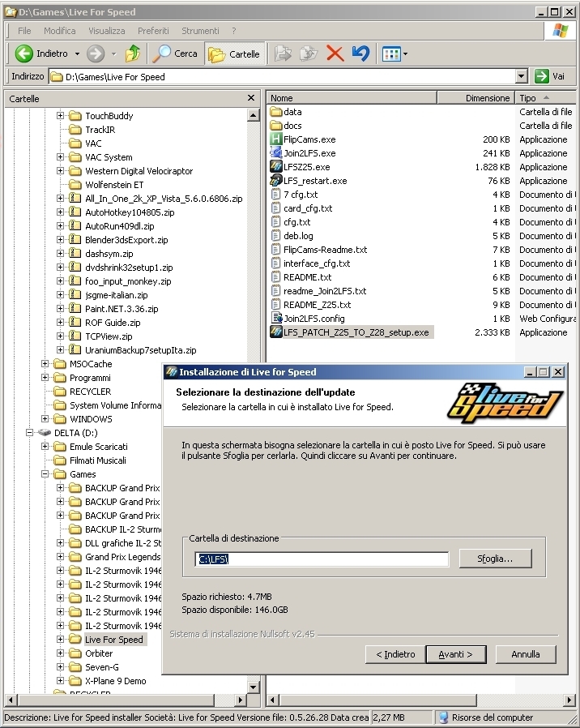Viewport: 580px width, 728px height.
Task: Select the Join2LFS.config file icon
Action: (x=276, y=318)
